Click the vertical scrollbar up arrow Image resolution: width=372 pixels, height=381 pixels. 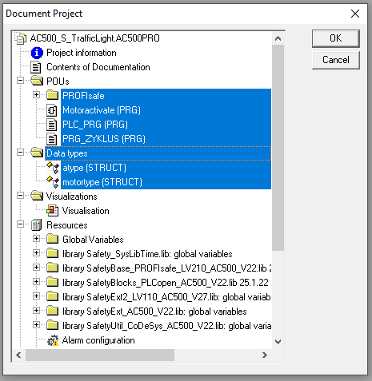tap(278, 39)
